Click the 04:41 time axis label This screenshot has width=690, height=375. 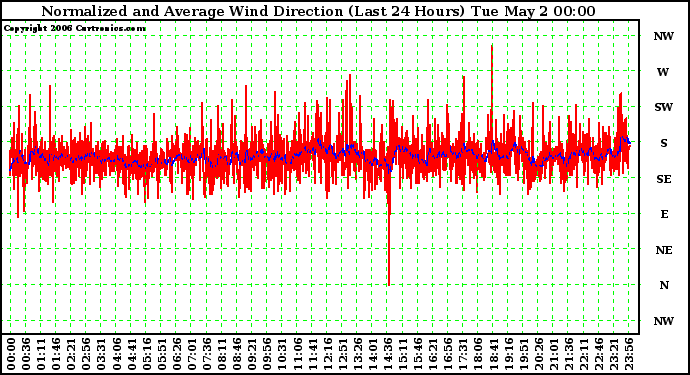(132, 354)
